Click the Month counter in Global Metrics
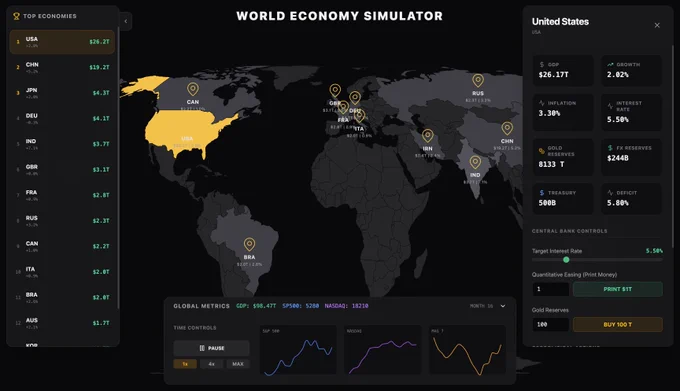The image size is (680, 391). (481, 306)
